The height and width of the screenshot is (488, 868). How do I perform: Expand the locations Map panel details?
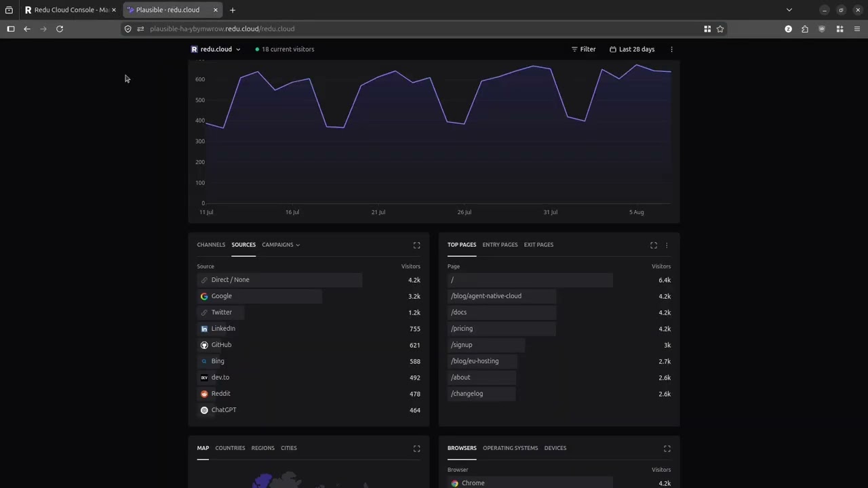417,449
